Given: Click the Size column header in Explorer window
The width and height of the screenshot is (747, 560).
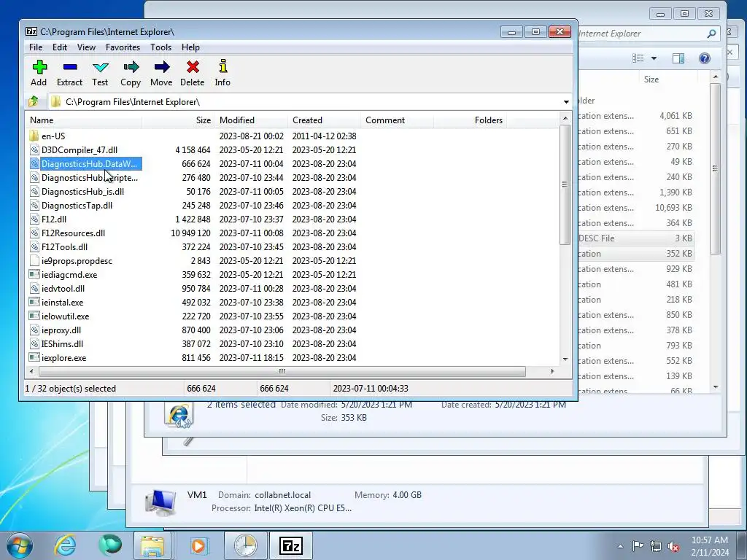Looking at the screenshot, I should pyautogui.click(x=667, y=79).
